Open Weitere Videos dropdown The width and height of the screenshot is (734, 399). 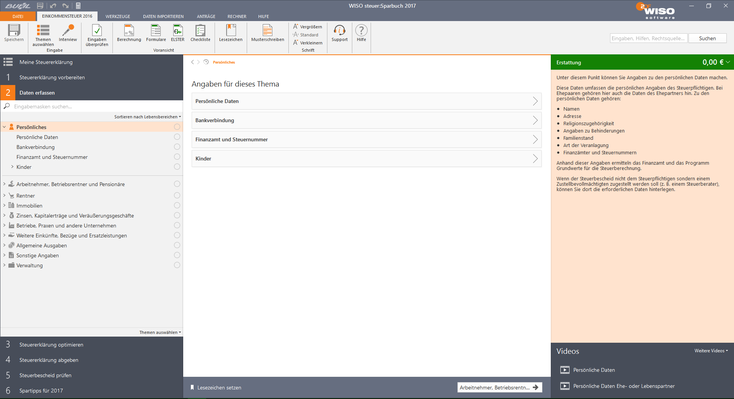tap(711, 351)
